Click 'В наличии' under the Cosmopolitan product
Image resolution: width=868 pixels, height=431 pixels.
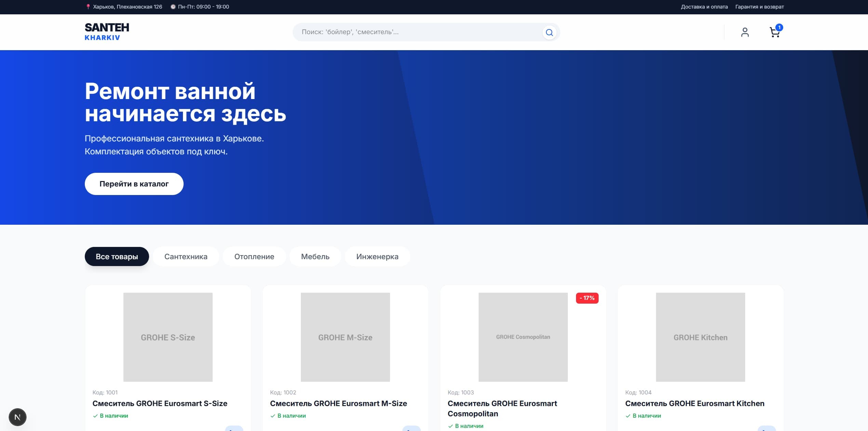coord(466,426)
